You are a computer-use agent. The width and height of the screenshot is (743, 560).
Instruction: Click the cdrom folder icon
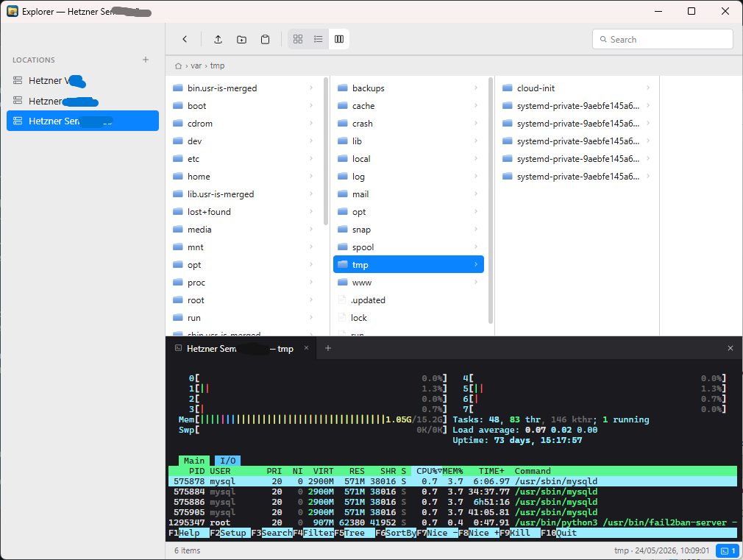tap(178, 124)
